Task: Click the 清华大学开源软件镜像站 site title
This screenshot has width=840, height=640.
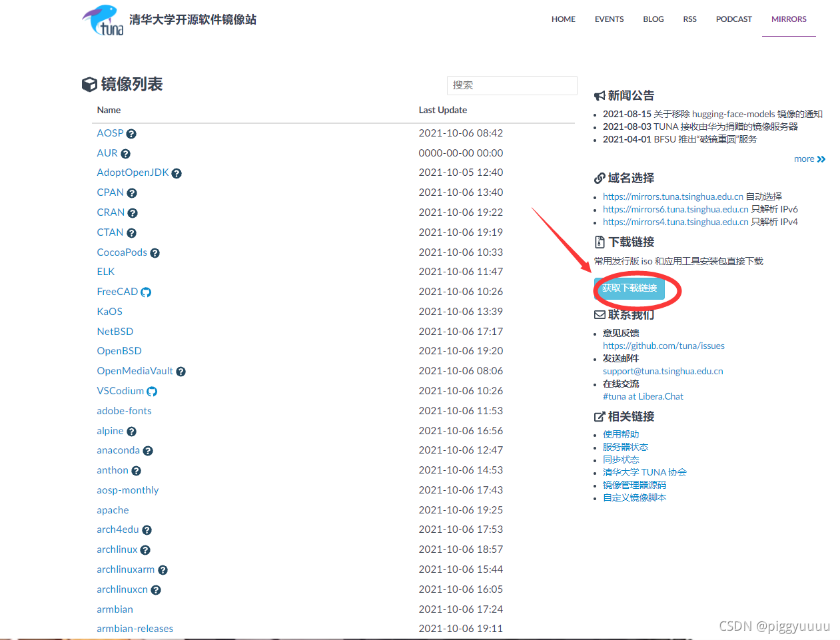Action: [x=193, y=19]
